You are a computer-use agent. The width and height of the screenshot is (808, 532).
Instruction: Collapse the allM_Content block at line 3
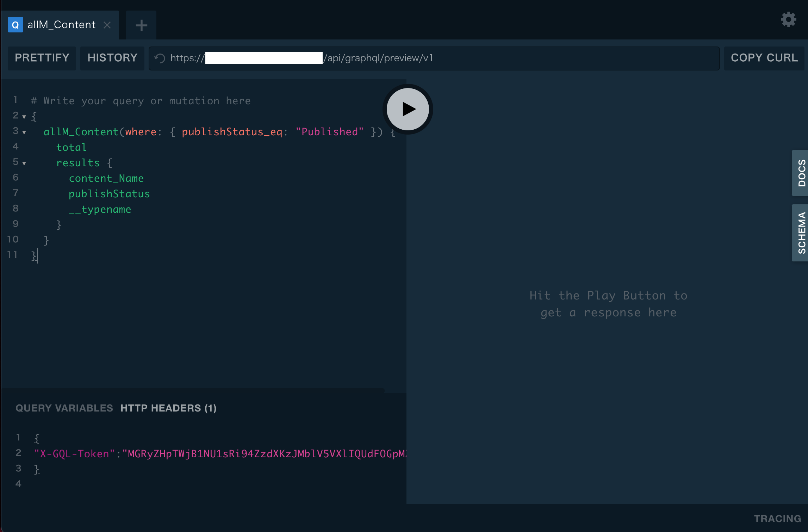(24, 132)
